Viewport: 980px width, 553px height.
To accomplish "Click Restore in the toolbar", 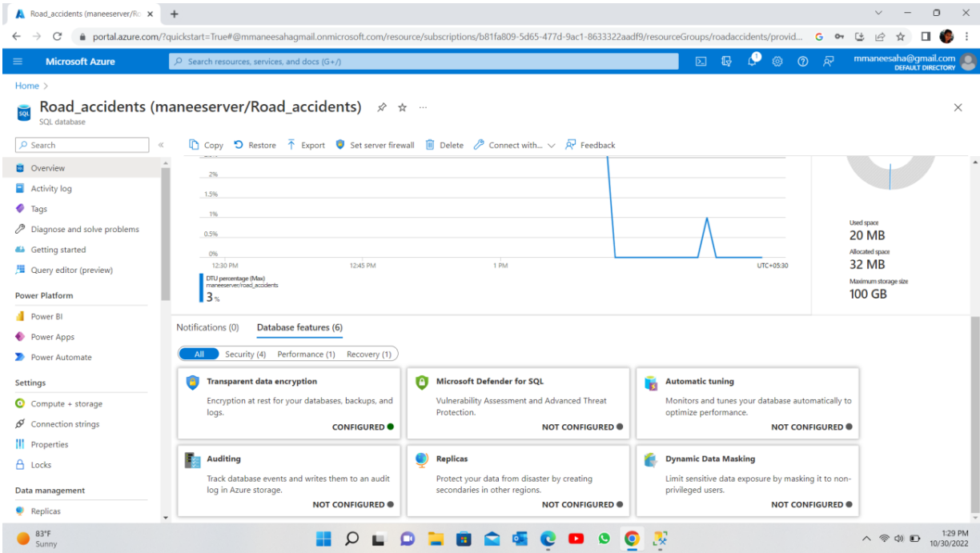I will pos(255,145).
